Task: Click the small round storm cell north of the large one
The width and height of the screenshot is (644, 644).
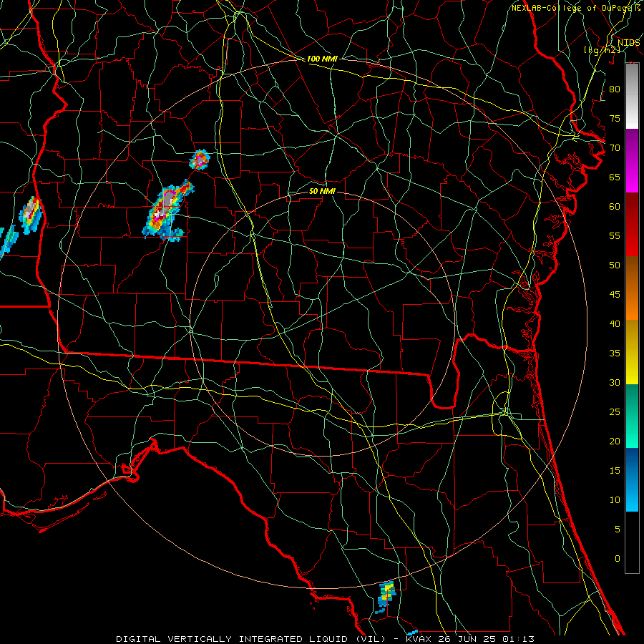Action: pos(200,160)
